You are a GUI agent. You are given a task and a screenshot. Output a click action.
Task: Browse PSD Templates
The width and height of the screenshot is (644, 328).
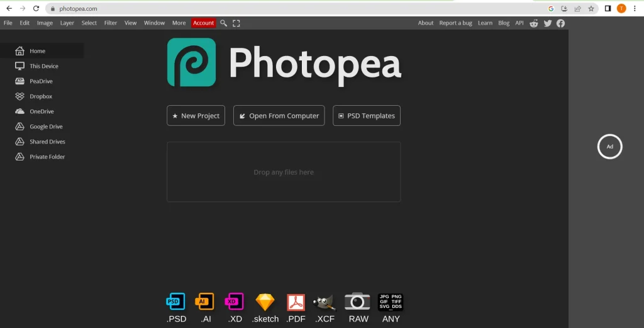tap(367, 115)
